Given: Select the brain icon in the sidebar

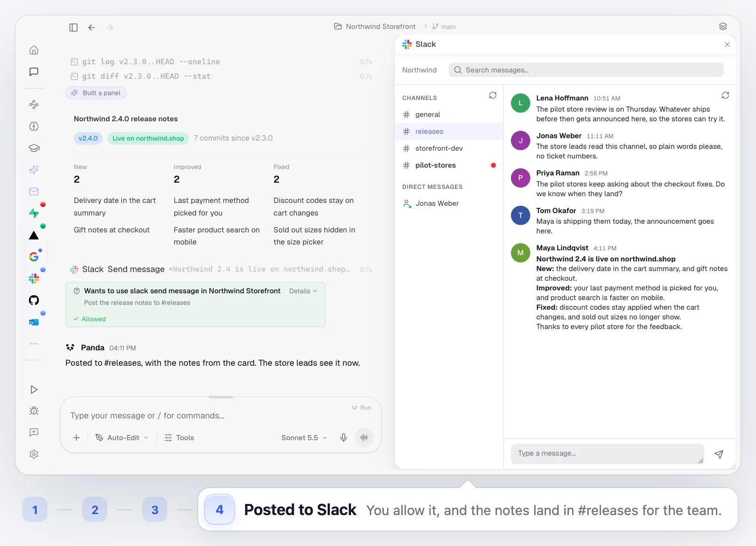Looking at the screenshot, I should [x=34, y=127].
